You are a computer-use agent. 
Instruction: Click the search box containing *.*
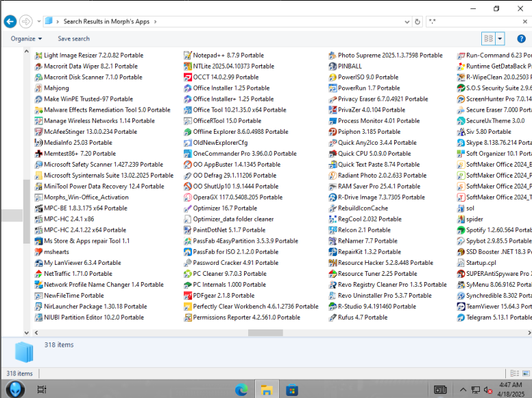pos(474,21)
